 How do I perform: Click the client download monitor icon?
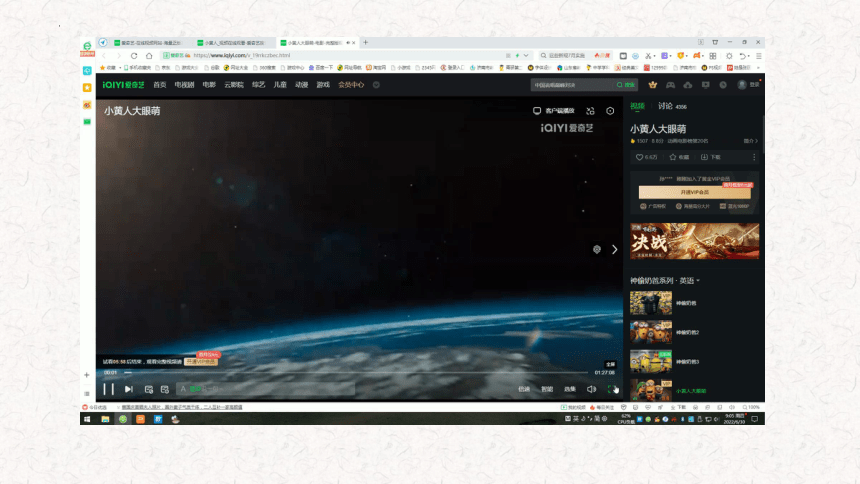click(705, 85)
